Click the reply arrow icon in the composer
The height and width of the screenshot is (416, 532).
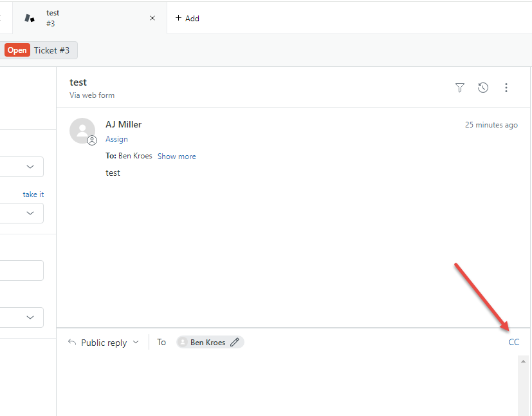tap(71, 342)
